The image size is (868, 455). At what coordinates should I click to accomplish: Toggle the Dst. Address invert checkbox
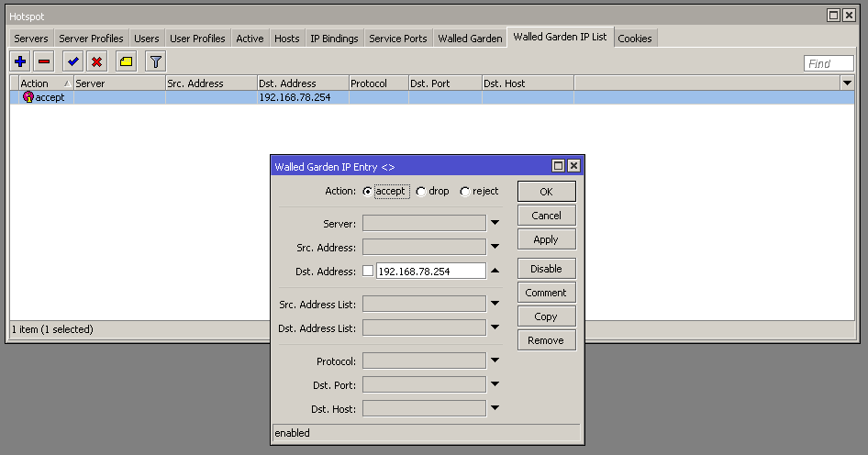(x=368, y=272)
